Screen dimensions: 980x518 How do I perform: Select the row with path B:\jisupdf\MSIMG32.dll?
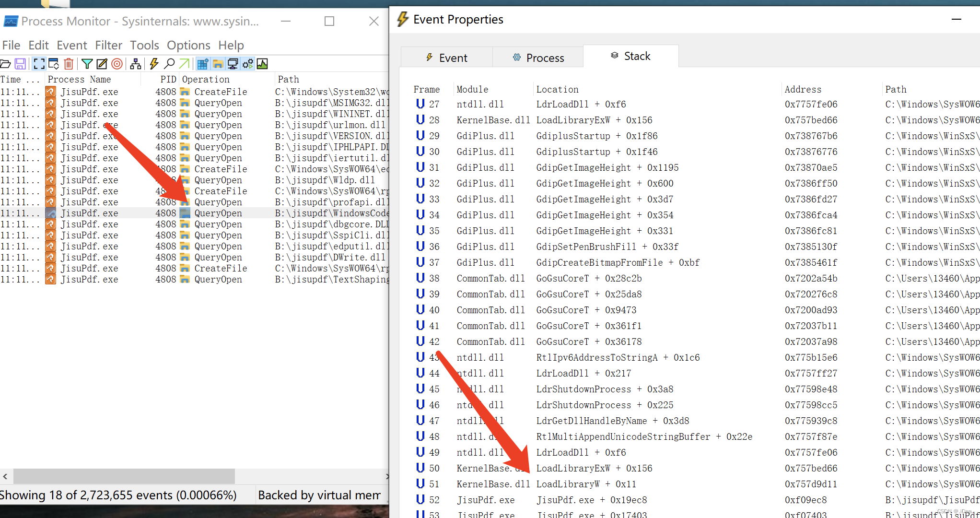coord(194,103)
